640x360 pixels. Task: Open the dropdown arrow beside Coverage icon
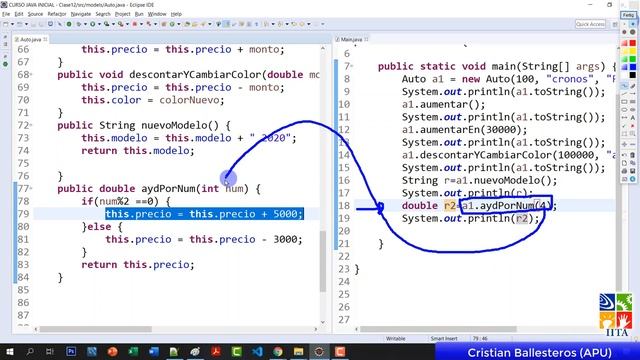113,24
